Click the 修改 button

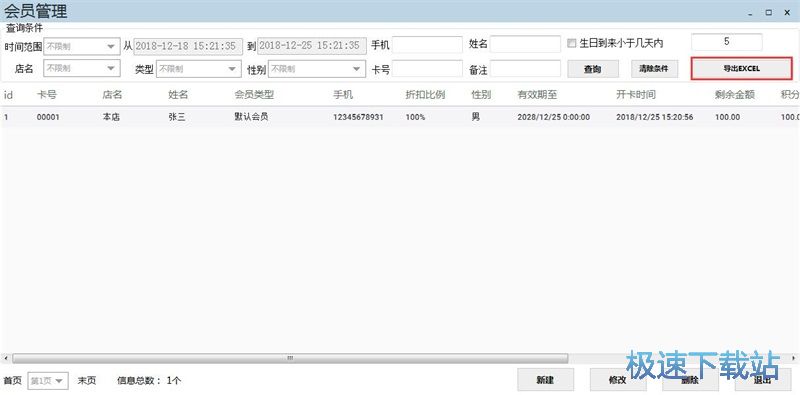(618, 380)
